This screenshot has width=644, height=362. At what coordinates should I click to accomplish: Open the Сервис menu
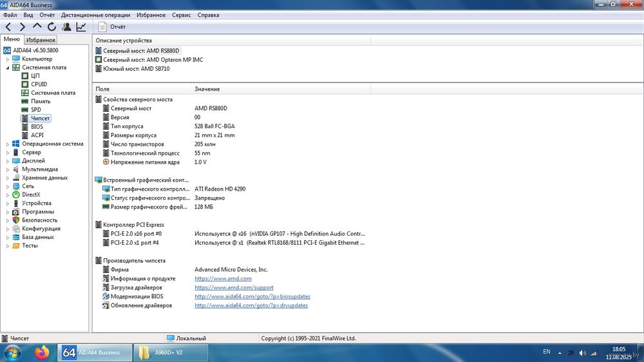[x=181, y=15]
